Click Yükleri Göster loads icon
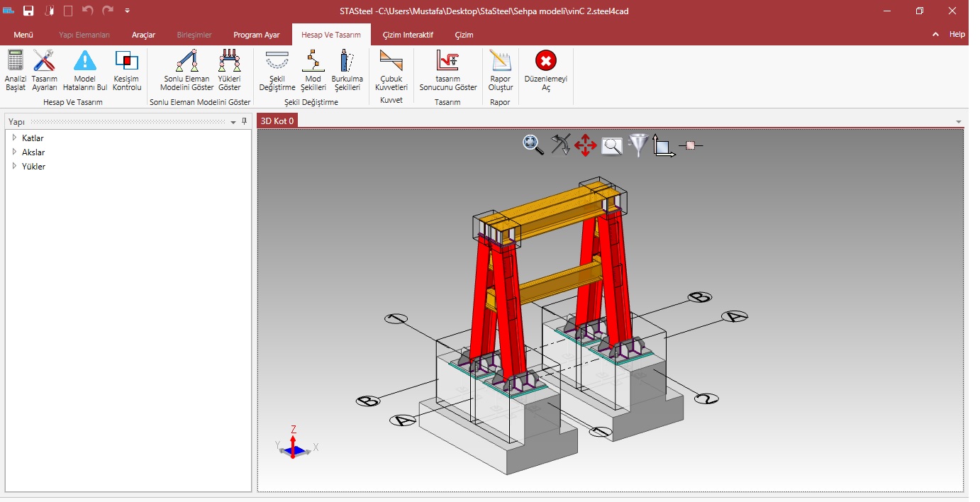This screenshot has height=502, width=980. tap(229, 69)
